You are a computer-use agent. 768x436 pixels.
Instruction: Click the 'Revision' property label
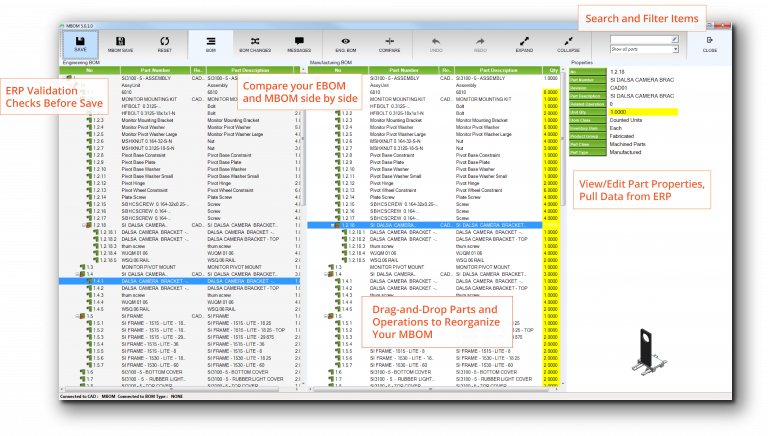click(587, 88)
